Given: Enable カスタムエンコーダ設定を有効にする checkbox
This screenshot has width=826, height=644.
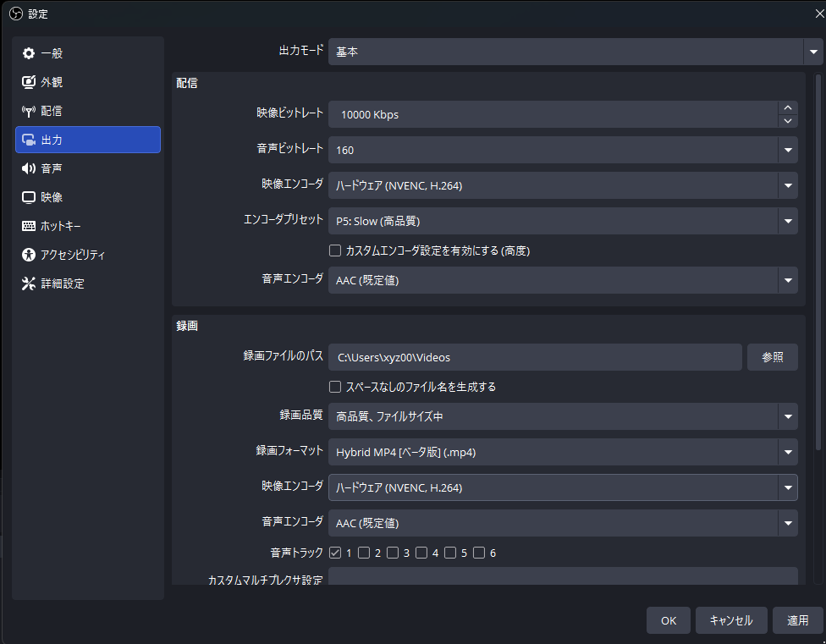Looking at the screenshot, I should 335,250.
